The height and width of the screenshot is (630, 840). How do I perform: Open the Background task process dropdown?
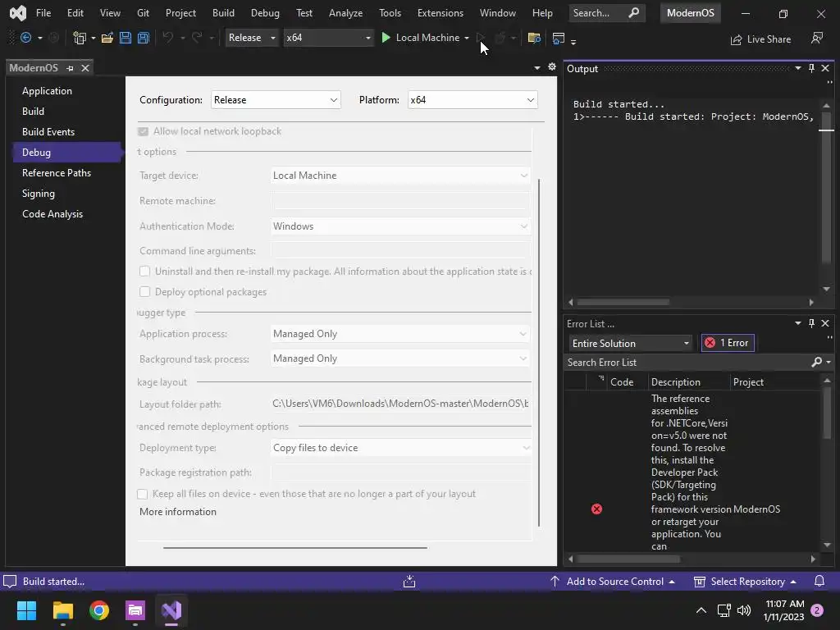point(400,358)
